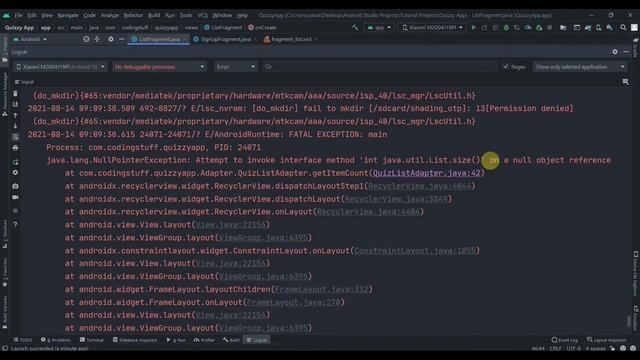Toggle the Regex checkbox

tap(506, 67)
